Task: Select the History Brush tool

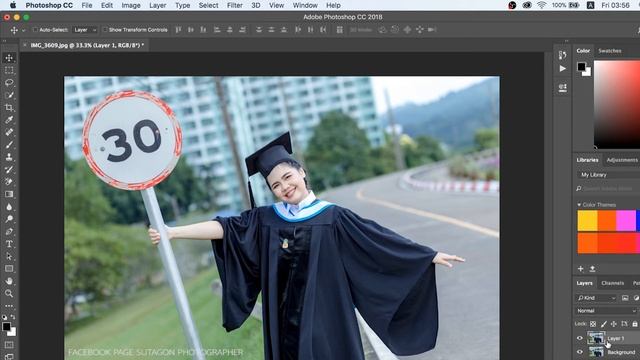Action: coord(9,169)
